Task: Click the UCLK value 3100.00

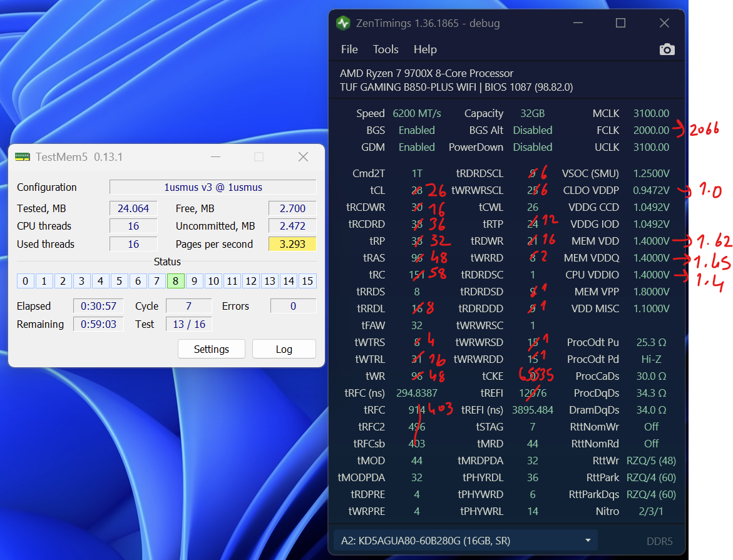Action: 651,147
